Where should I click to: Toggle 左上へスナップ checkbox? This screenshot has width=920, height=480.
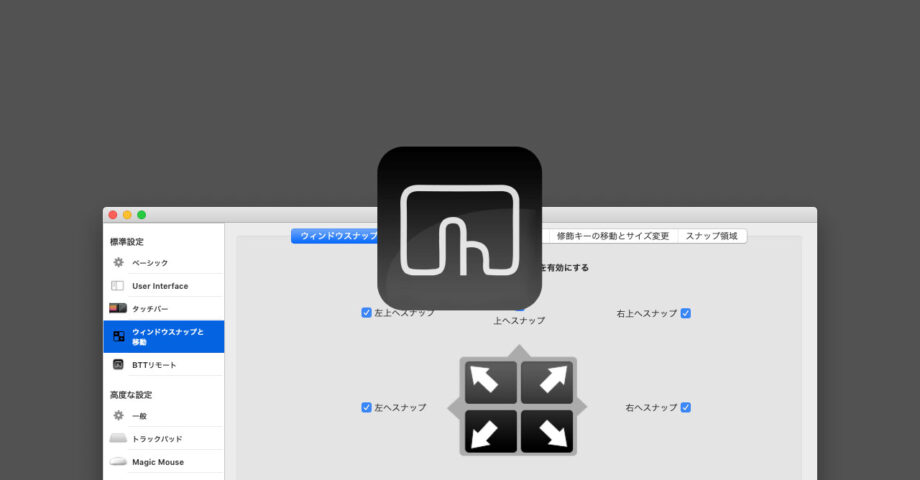tap(366, 313)
